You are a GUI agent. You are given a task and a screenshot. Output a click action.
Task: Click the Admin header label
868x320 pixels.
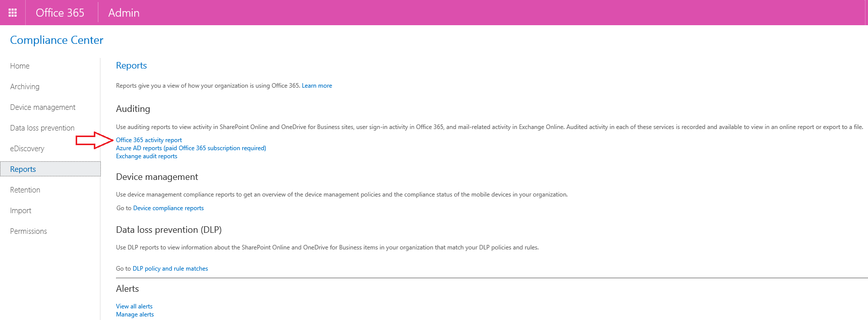tap(124, 13)
